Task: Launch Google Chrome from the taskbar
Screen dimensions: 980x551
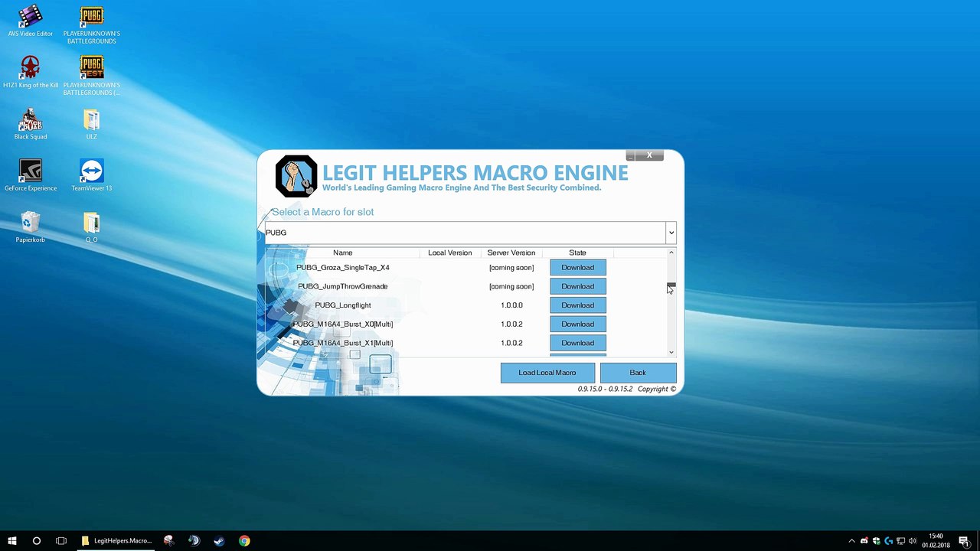Action: click(244, 541)
